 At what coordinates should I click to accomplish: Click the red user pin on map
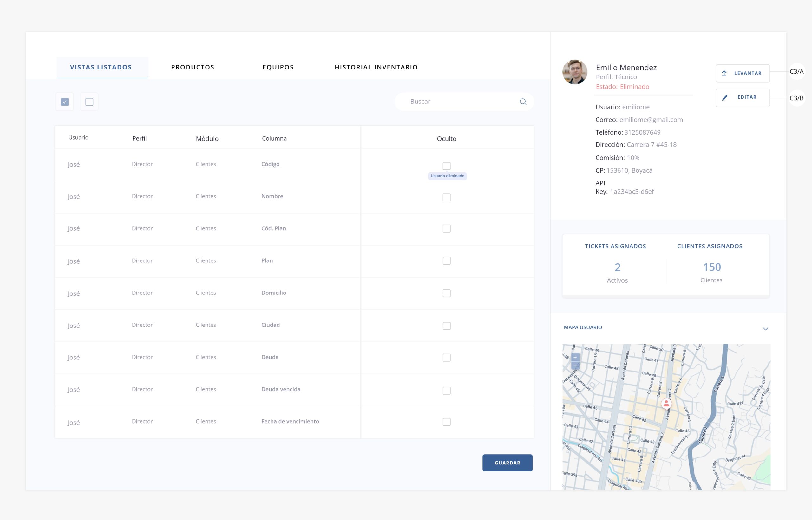coord(666,404)
